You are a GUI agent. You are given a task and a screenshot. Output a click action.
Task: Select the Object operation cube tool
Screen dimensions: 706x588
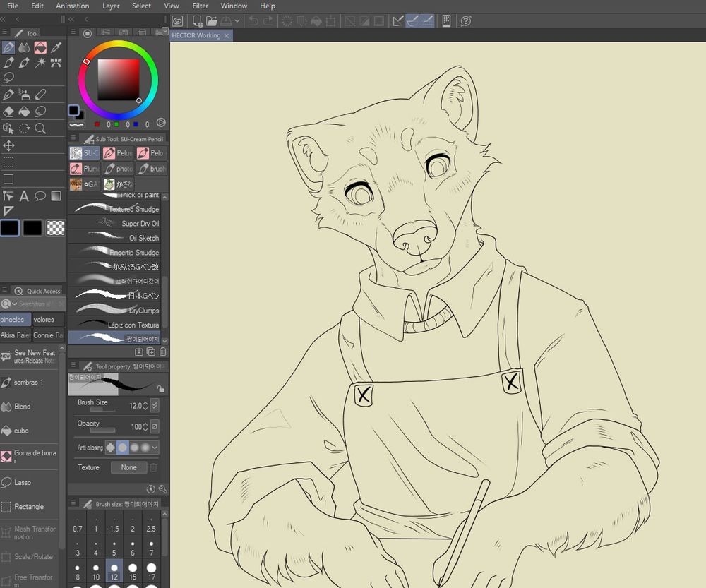[8, 128]
